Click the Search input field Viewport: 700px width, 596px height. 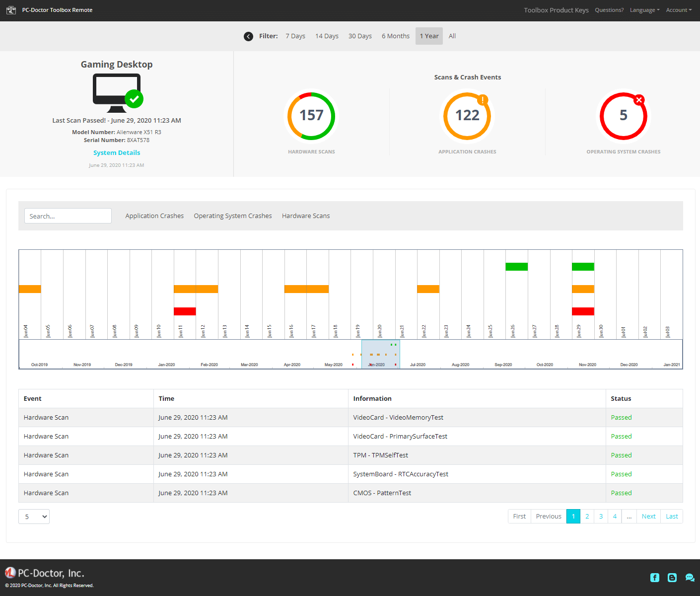tap(68, 216)
